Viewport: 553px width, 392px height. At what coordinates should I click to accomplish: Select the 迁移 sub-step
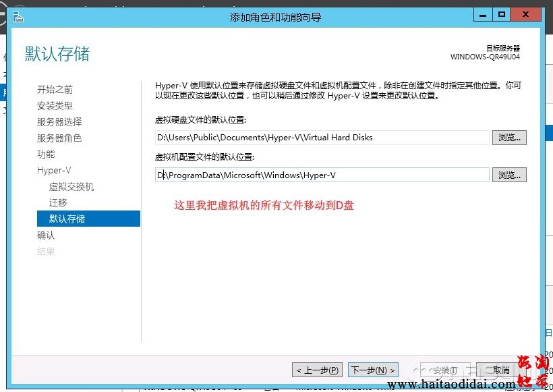(58, 203)
